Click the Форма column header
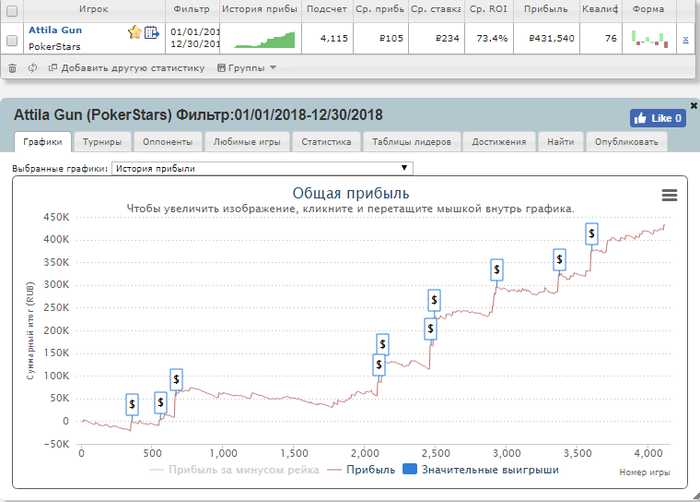Image resolution: width=700 pixels, height=502 pixels. coord(648,9)
